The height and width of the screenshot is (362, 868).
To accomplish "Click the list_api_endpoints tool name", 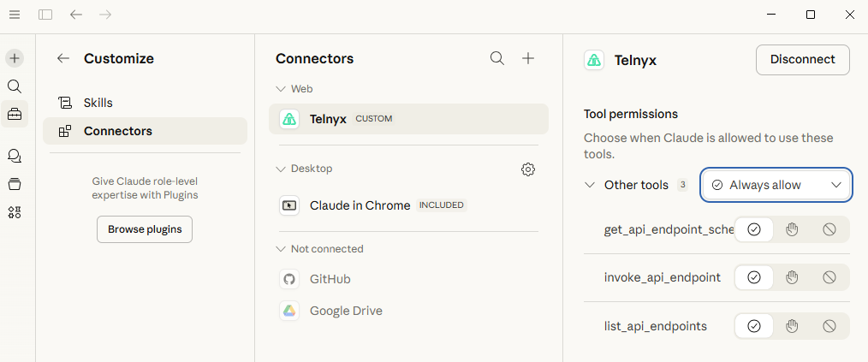I will click(x=656, y=326).
